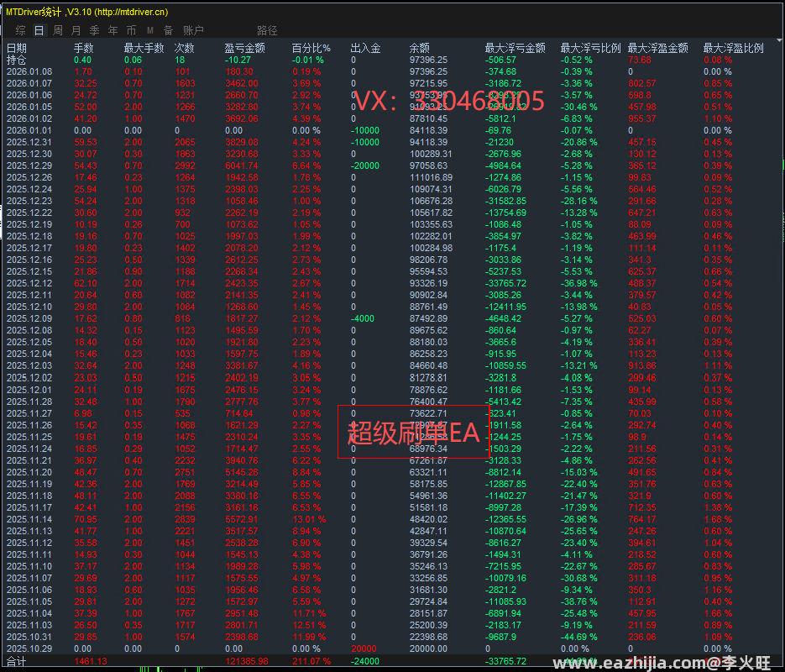Switch to the 月 monthly tab

pyautogui.click(x=76, y=30)
